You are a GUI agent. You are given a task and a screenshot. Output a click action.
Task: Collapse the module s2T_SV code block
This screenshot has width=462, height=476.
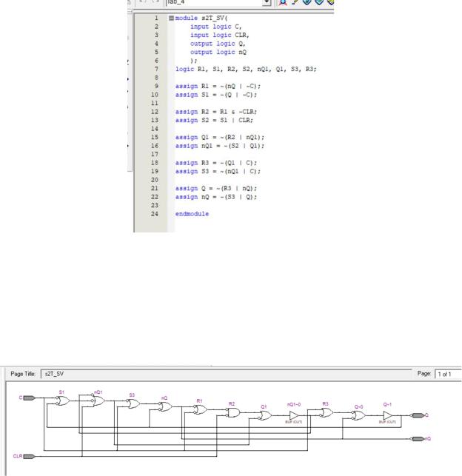(x=171, y=19)
